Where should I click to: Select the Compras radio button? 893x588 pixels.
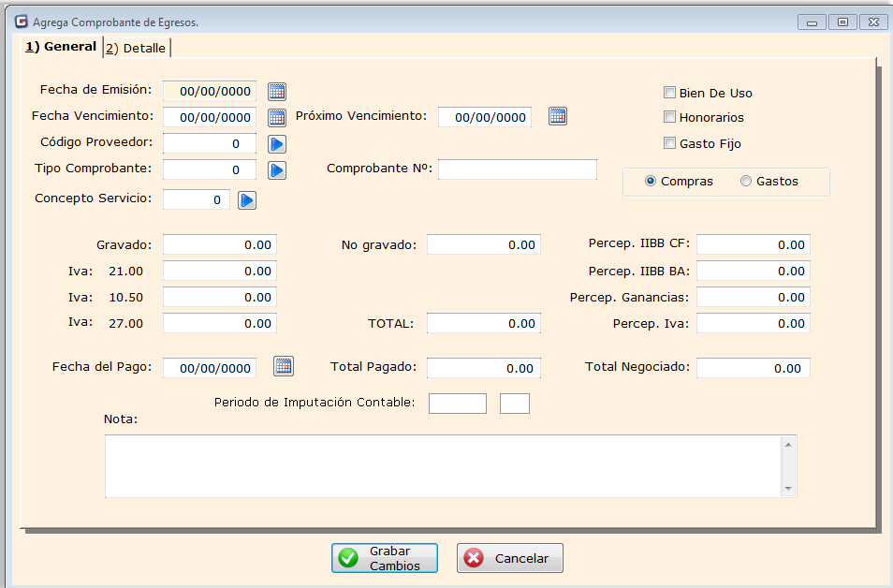pyautogui.click(x=651, y=182)
